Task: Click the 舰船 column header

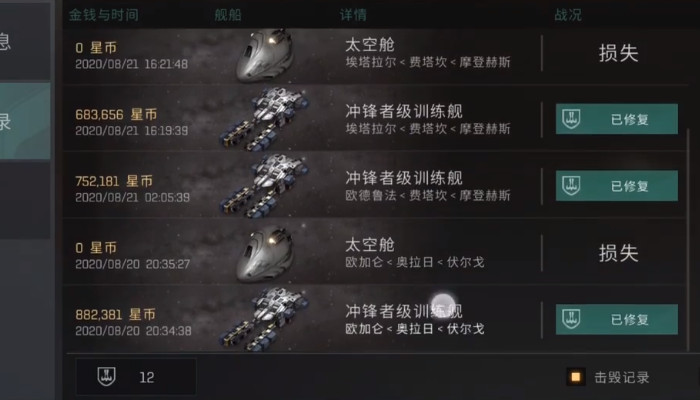Action: point(228,15)
